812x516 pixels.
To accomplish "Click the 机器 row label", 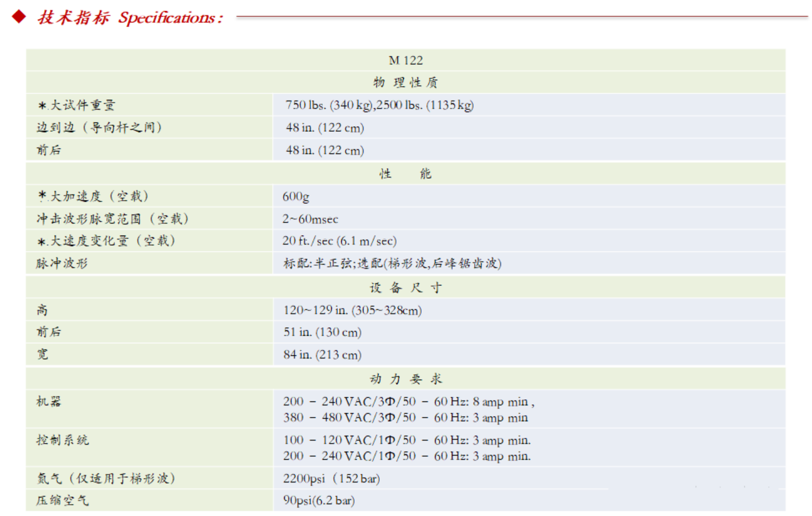I will (49, 402).
